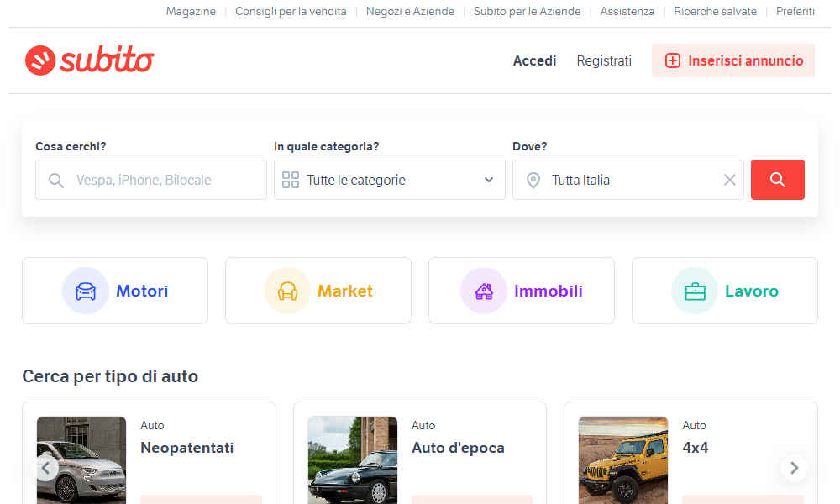Open Motori section via car icon
840x504 pixels.
point(86,290)
